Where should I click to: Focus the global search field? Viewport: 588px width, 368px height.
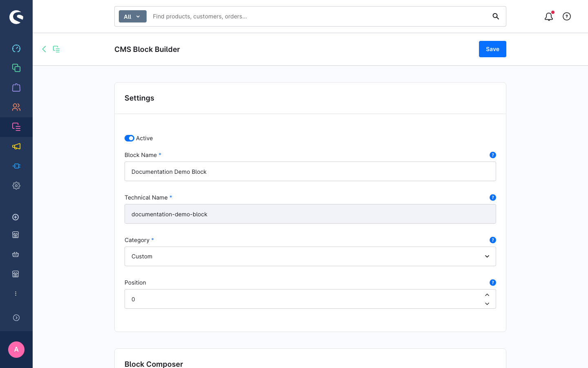click(x=318, y=16)
